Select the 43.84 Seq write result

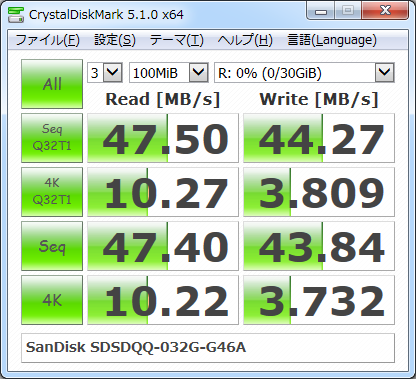click(x=319, y=246)
